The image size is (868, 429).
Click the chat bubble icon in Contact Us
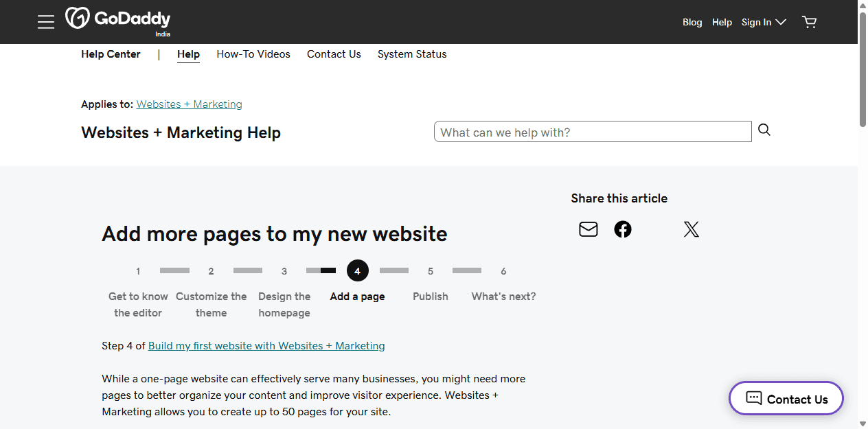pos(754,398)
